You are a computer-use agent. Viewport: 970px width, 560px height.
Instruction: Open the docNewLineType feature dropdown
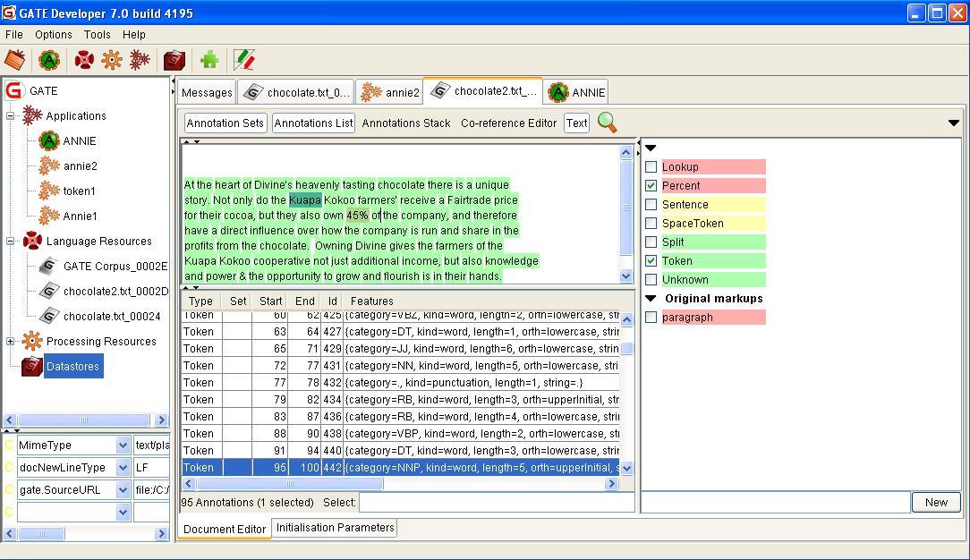pyautogui.click(x=123, y=467)
